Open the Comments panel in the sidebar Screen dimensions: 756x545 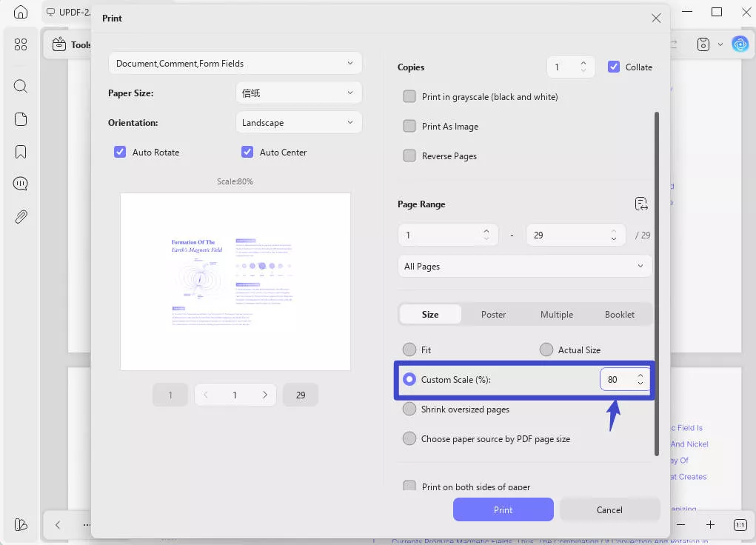point(20,184)
